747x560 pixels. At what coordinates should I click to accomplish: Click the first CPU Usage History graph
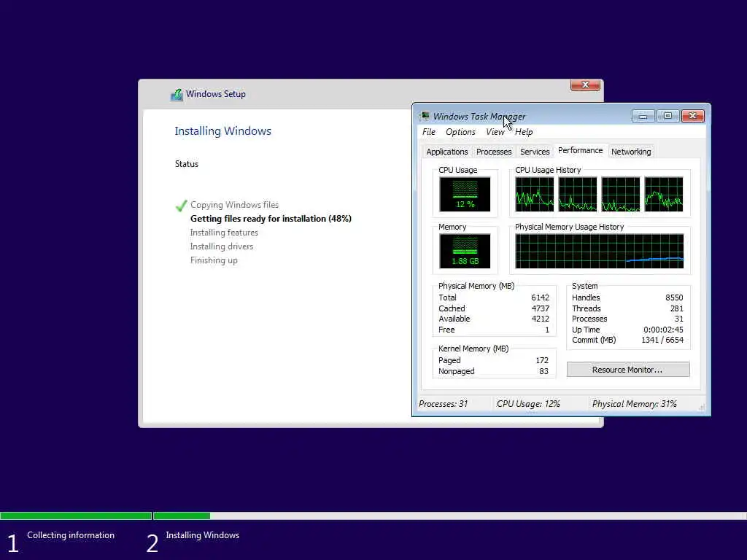(x=535, y=194)
